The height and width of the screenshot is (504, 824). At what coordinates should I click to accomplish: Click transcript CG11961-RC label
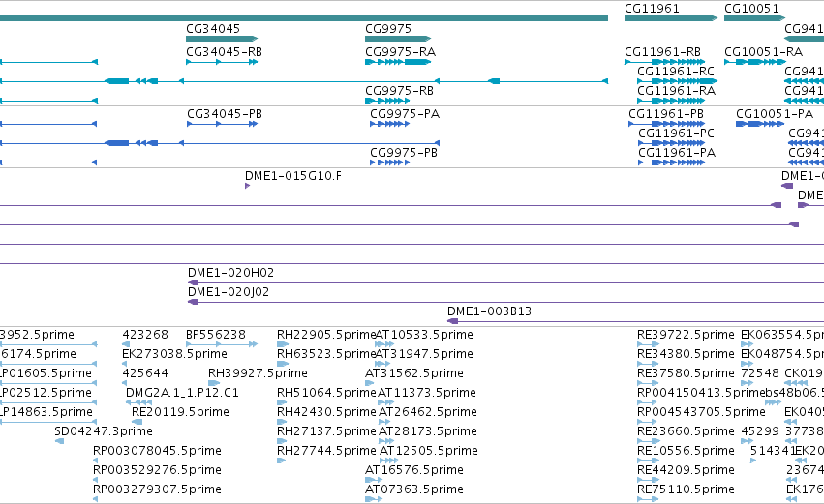point(676,72)
